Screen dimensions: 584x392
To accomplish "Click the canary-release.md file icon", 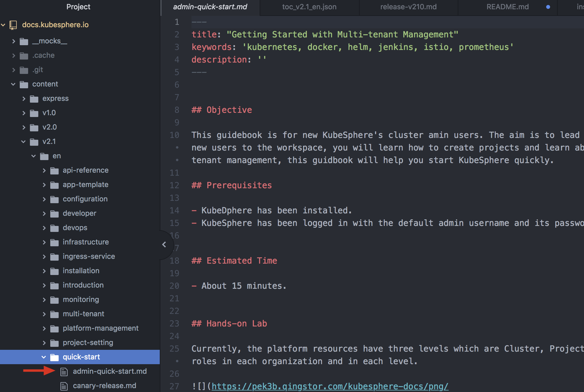I will (64, 386).
